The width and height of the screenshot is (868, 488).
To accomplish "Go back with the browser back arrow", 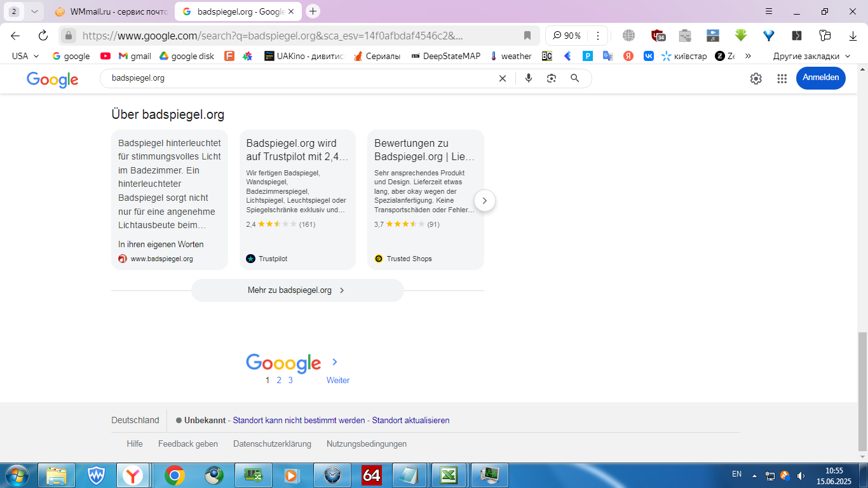I will [x=15, y=36].
